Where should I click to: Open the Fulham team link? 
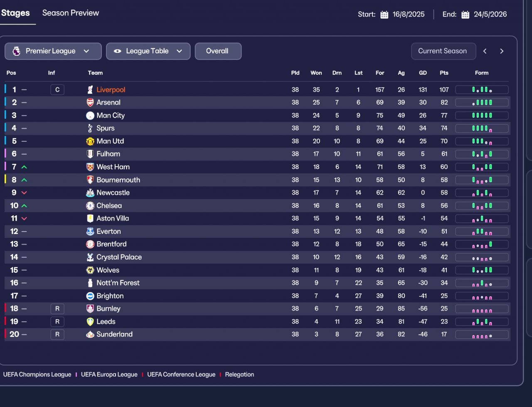(x=108, y=154)
